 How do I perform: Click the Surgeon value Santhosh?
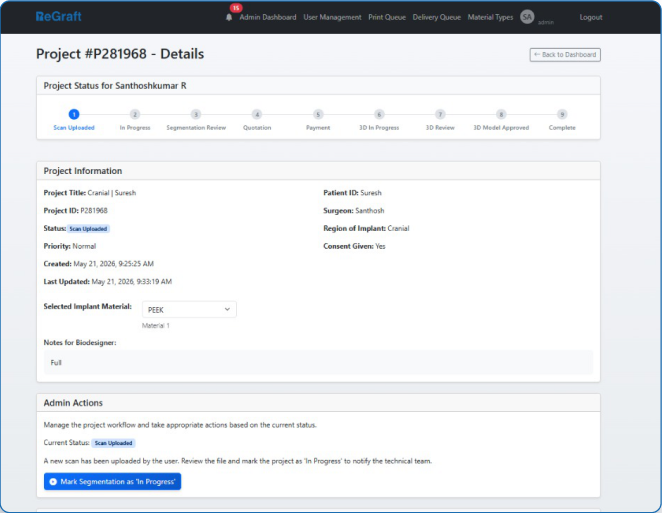[370, 210]
